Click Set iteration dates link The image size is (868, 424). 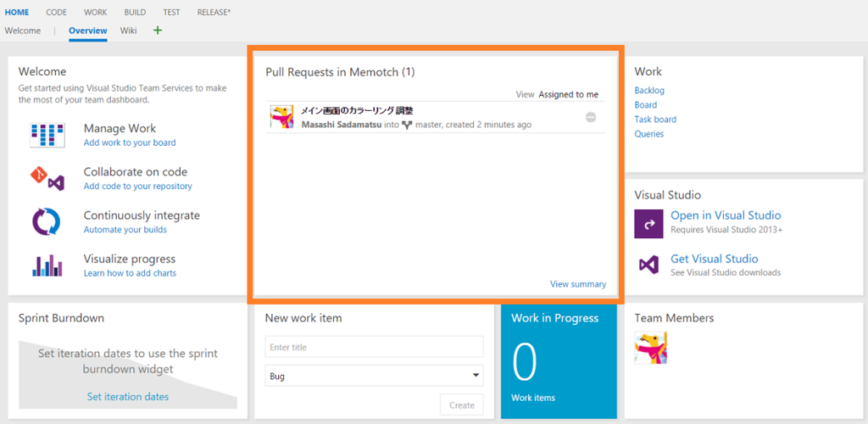pos(128,397)
